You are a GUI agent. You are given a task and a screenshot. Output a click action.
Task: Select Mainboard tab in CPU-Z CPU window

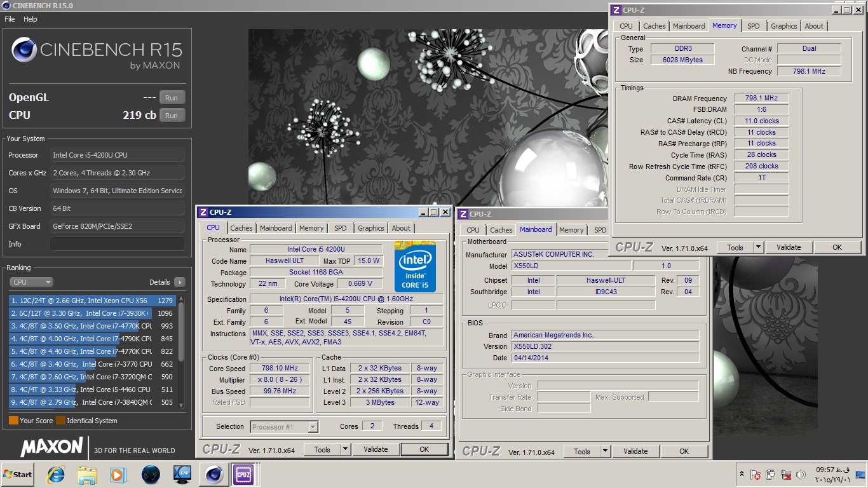[276, 228]
